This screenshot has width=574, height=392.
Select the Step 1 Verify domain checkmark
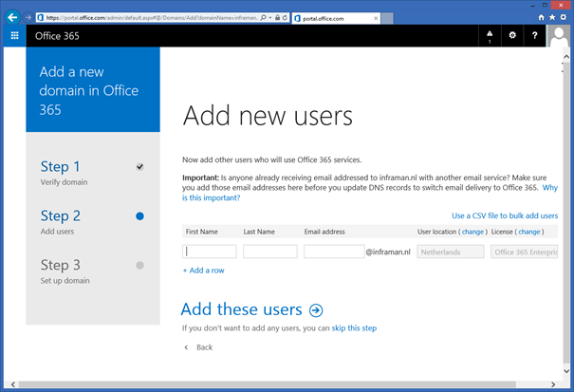pos(139,167)
